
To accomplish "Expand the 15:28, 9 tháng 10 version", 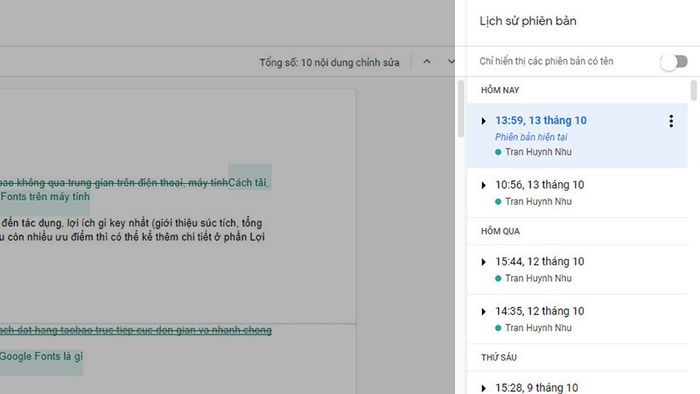I will tap(483, 388).
